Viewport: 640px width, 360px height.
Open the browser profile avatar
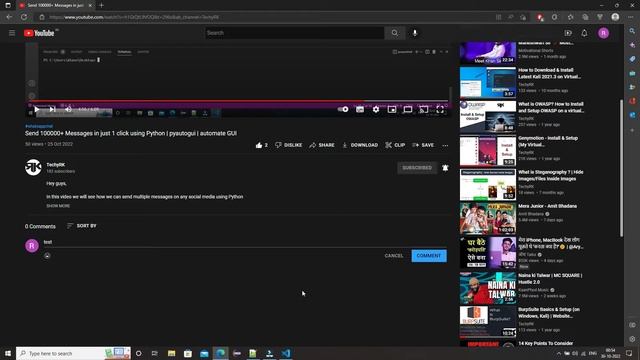pyautogui.click(x=615, y=17)
